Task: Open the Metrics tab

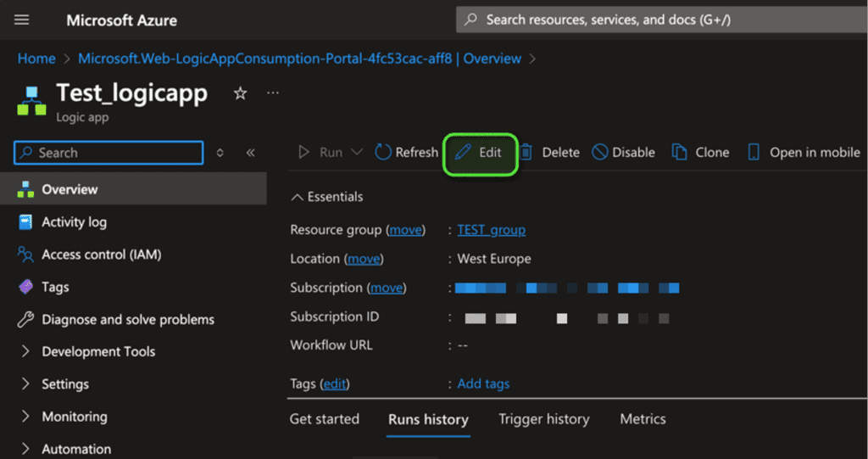Action: tap(643, 419)
